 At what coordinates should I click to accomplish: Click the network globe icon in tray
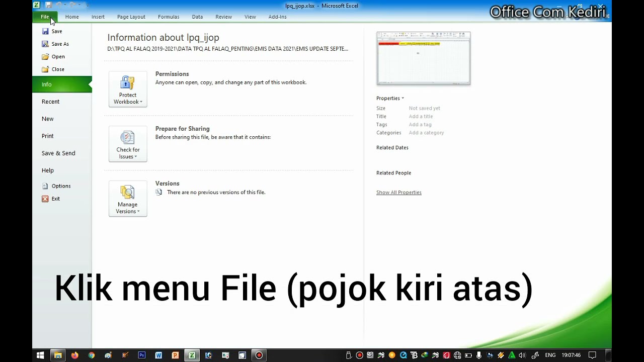[x=457, y=355]
